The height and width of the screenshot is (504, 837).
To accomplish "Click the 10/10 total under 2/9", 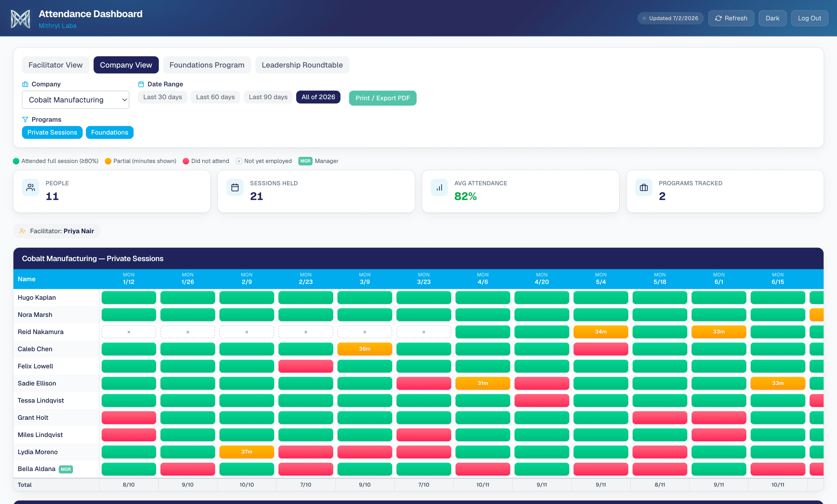I will coord(247,485).
